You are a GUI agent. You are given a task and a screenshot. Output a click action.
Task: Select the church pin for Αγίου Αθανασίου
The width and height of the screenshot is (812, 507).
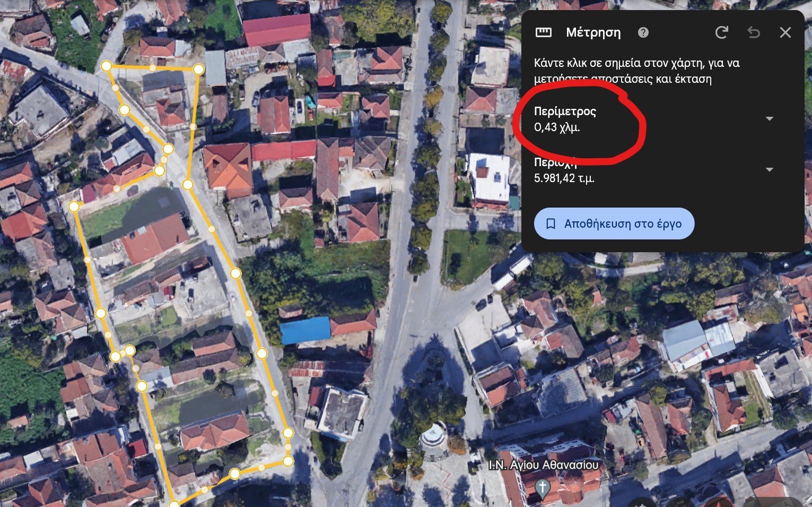(x=542, y=487)
